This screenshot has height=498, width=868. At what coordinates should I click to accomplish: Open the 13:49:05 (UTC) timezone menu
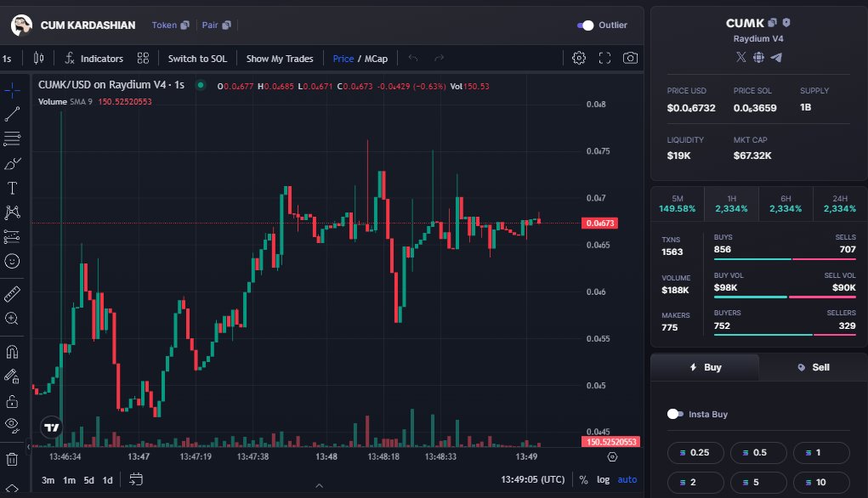click(532, 480)
